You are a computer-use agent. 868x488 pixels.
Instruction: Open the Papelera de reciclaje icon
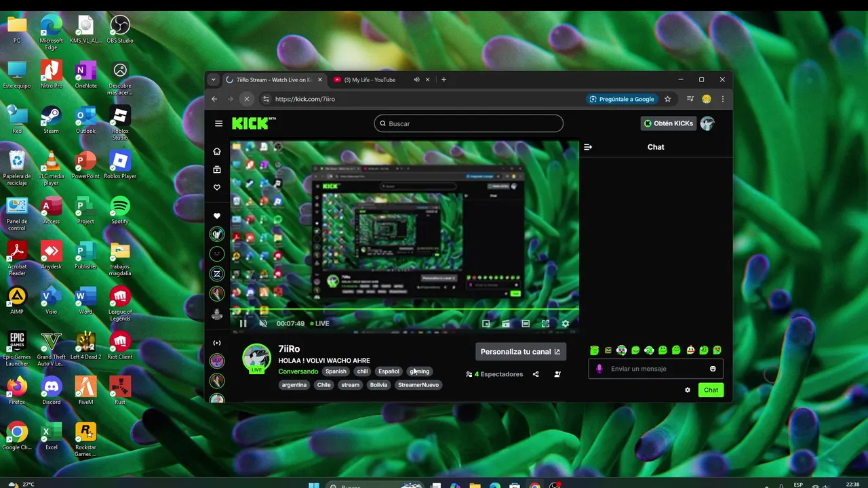17,167
